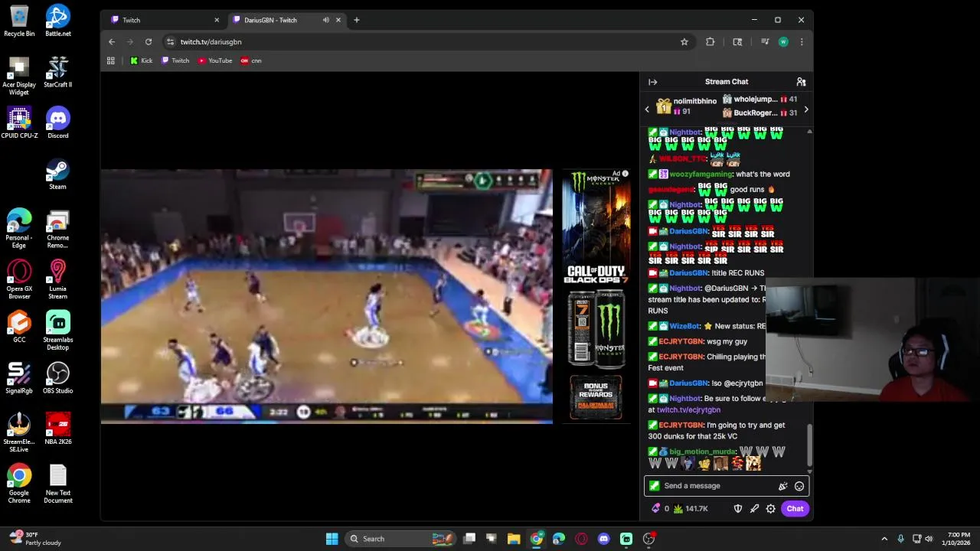
Task: Open the Chrome profile avatar
Action: pos(782,42)
